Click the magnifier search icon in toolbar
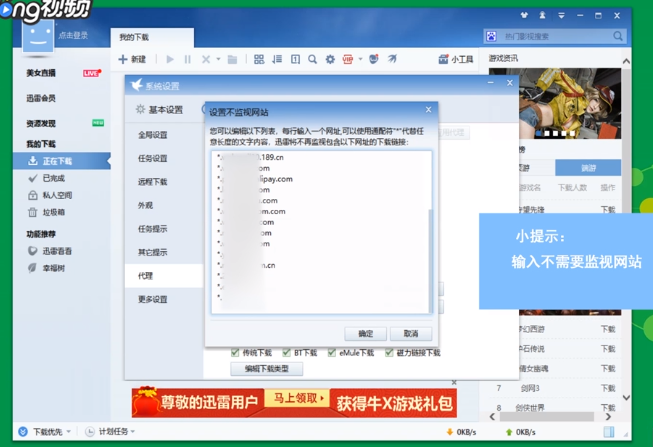 pos(312,59)
